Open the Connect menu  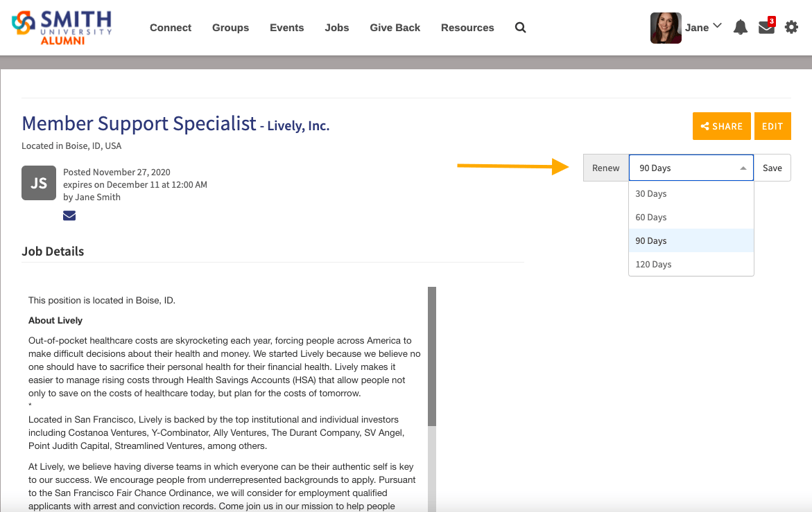point(171,28)
